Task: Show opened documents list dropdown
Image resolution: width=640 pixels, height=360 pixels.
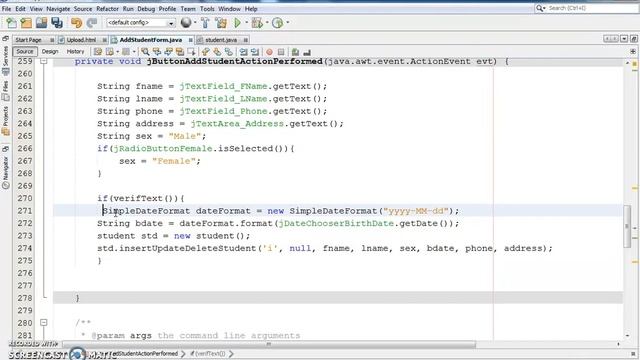Action: click(624, 39)
